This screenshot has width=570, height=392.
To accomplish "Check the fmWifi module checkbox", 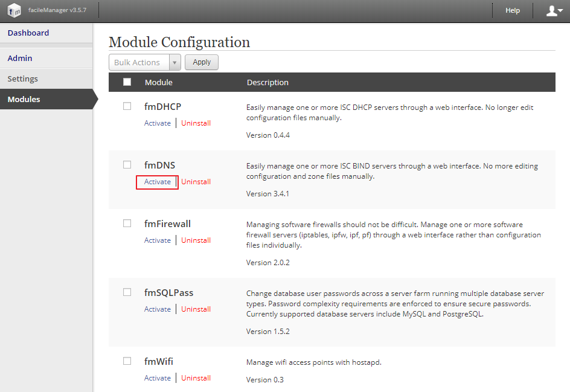I will tap(127, 361).
